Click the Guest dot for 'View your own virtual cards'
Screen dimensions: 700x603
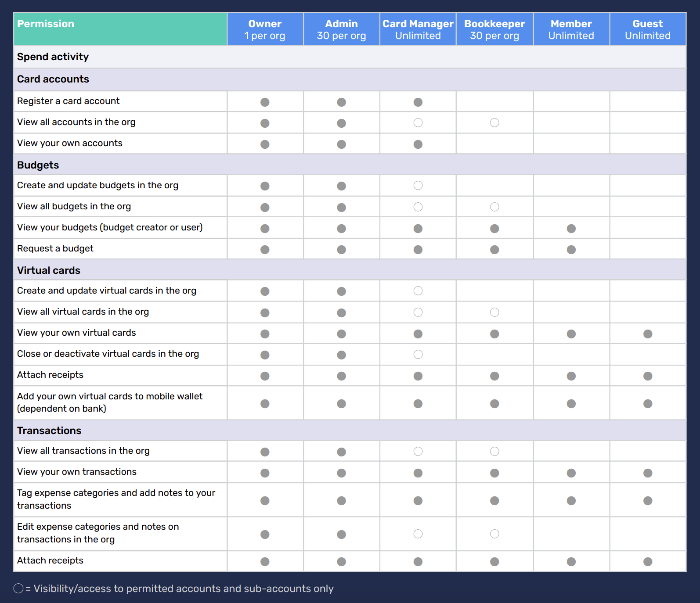point(648,334)
